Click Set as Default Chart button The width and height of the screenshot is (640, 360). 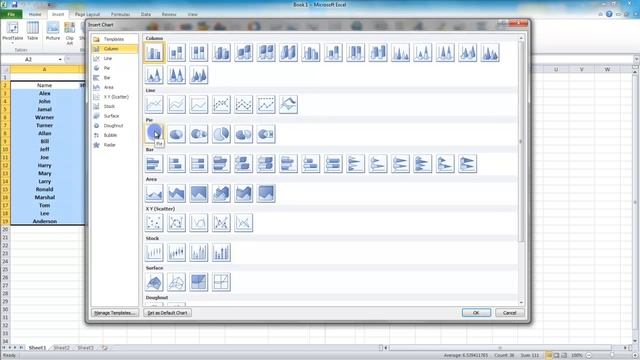[x=167, y=313]
